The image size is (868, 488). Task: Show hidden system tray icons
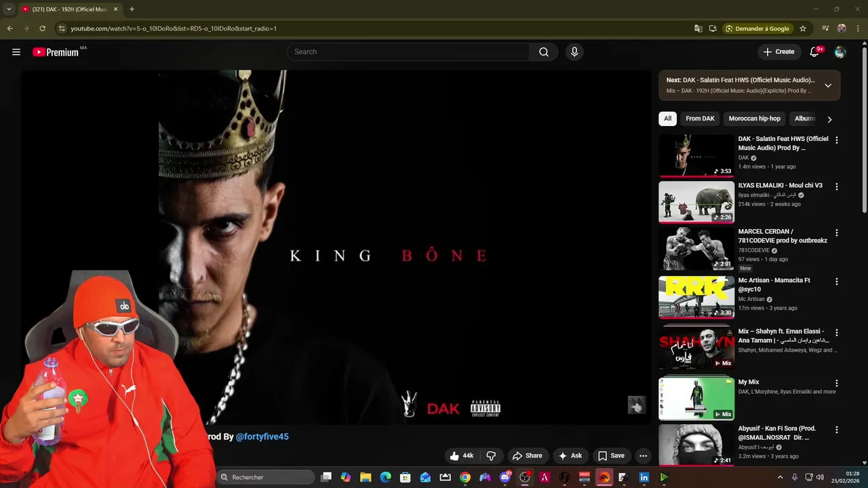tap(780, 477)
